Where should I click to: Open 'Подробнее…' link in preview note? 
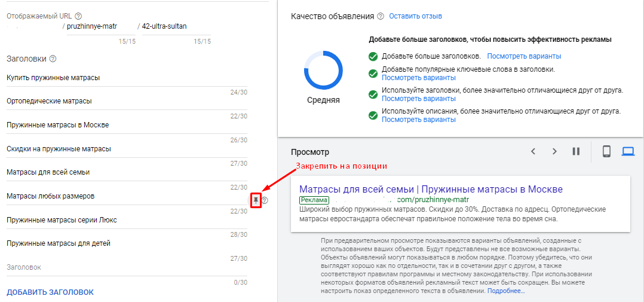[x=506, y=291]
